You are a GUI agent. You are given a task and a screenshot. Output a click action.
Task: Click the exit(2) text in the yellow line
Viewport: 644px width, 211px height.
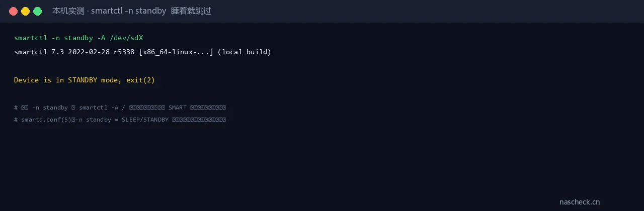tap(141, 80)
